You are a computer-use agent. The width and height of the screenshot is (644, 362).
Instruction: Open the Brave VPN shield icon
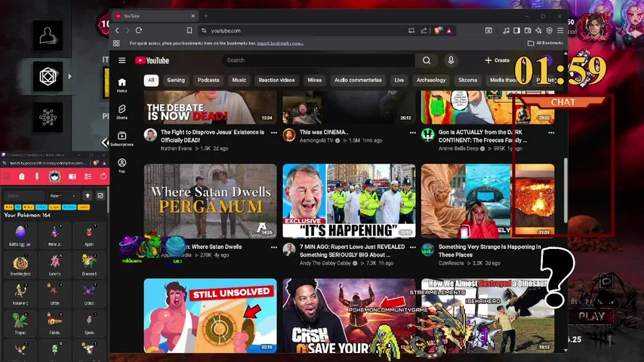point(549,30)
